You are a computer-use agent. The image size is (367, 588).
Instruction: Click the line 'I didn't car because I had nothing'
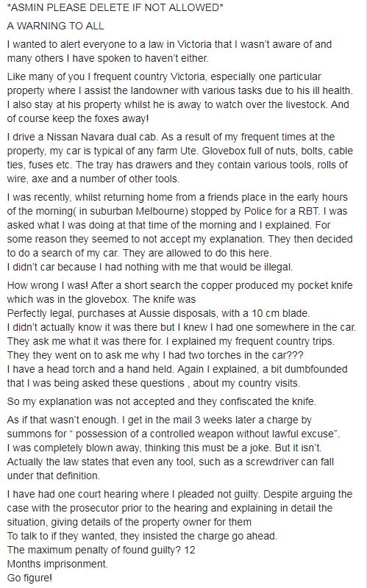point(150,267)
